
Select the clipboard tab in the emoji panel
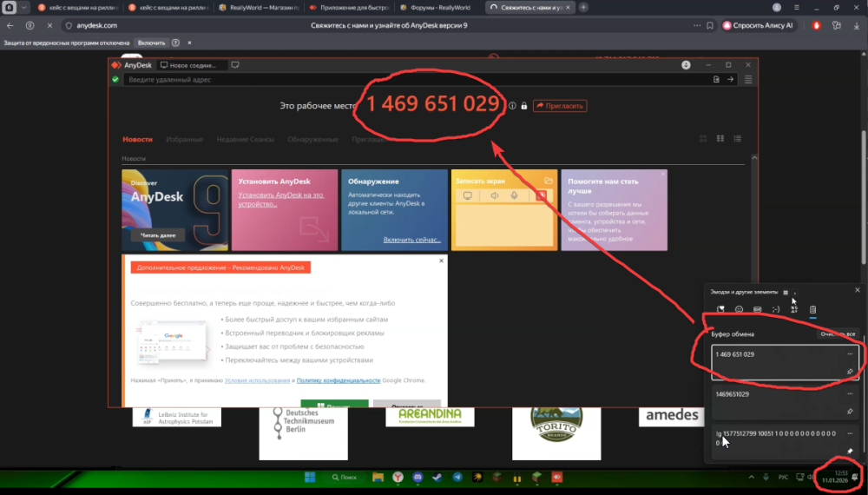click(x=812, y=309)
